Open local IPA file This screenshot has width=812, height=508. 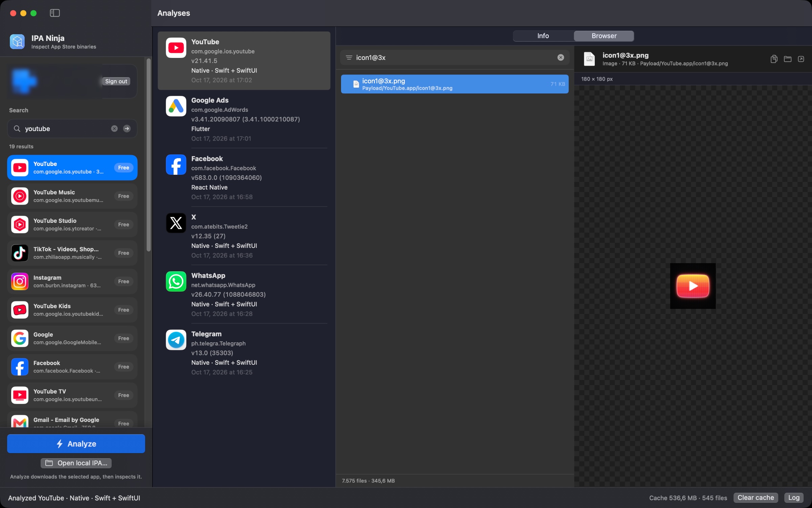tap(76, 463)
